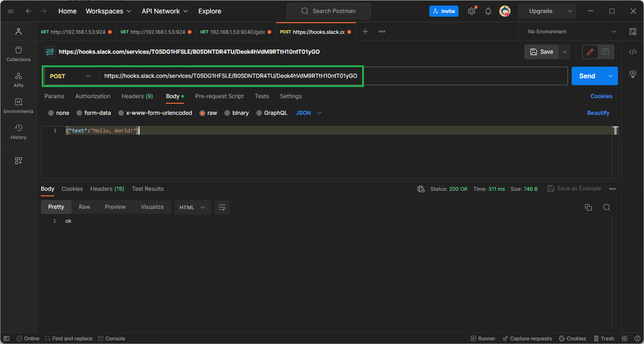644x344 pixels.
Task: Open the History sidebar panel
Action: click(19, 131)
